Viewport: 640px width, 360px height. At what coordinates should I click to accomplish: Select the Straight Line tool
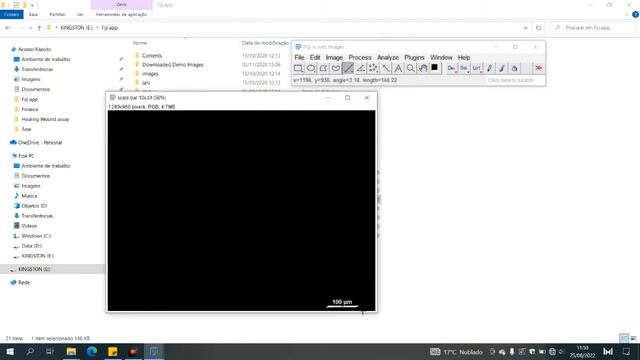348,68
